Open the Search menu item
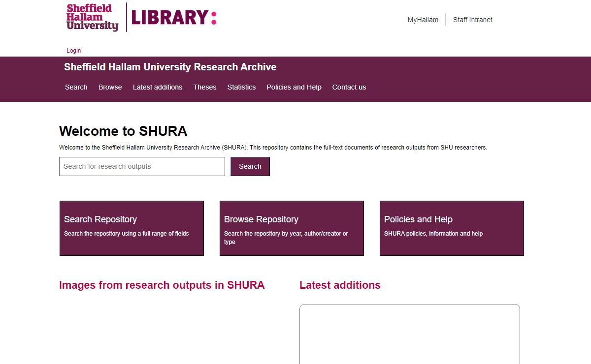 tap(76, 87)
